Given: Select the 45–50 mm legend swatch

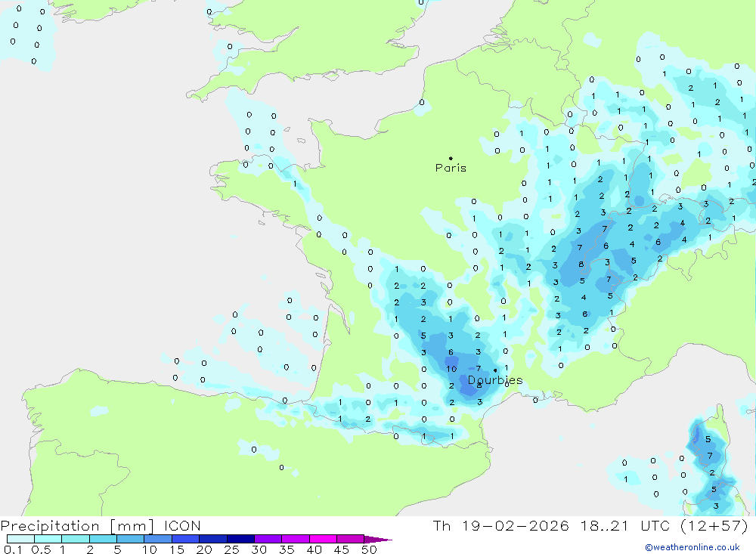Looking at the screenshot, I should [350, 539].
